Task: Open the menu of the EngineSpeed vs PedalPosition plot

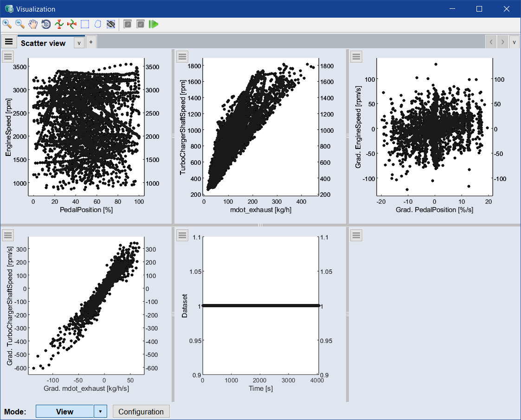Action: coord(8,57)
